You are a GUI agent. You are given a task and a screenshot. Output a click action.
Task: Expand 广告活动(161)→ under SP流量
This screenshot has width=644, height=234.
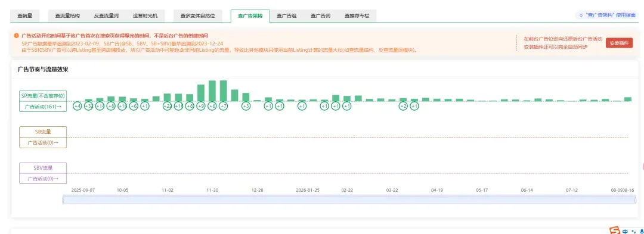[43, 106]
